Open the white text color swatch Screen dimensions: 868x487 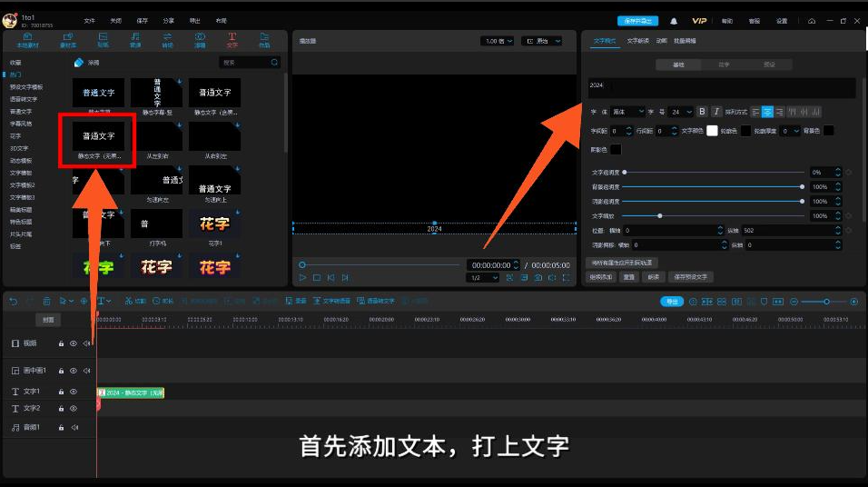tap(712, 131)
